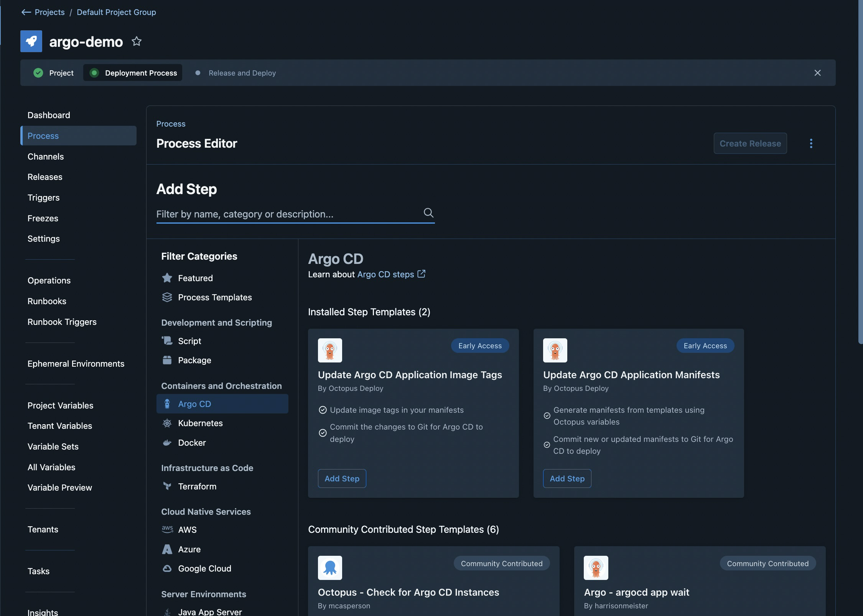The height and width of the screenshot is (616, 863).
Task: Click the Projects breadcrumb link
Action: (x=49, y=12)
